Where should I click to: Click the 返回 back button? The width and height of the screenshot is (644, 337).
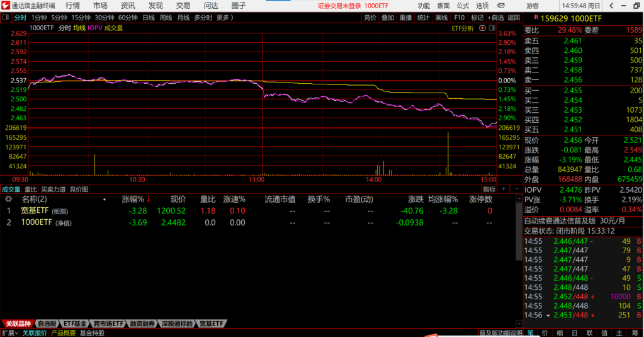coord(514,18)
